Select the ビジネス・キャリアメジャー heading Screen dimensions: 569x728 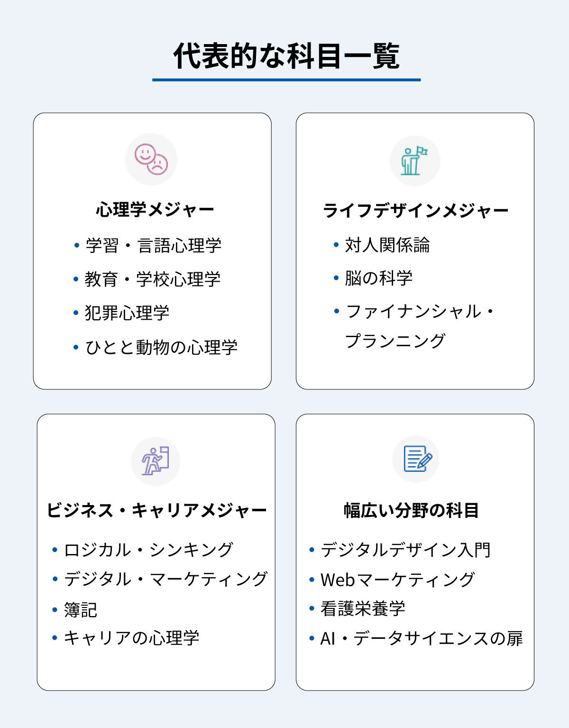[156, 511]
